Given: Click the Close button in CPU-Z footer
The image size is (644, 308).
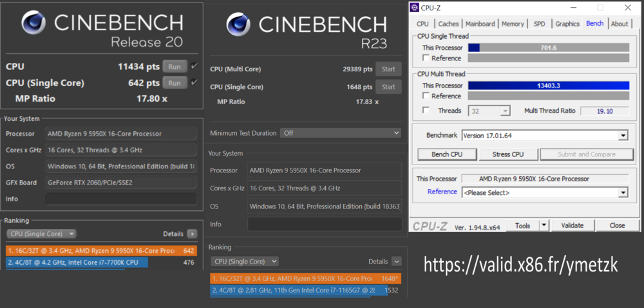Looking at the screenshot, I should point(617,225).
